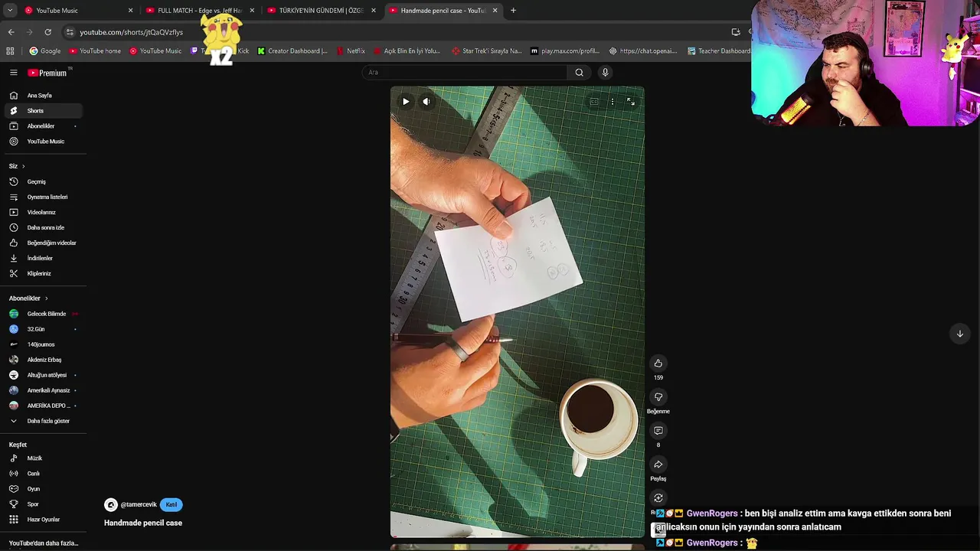The width and height of the screenshot is (980, 551).
Task: Open Spor section
Action: pyautogui.click(x=43, y=504)
